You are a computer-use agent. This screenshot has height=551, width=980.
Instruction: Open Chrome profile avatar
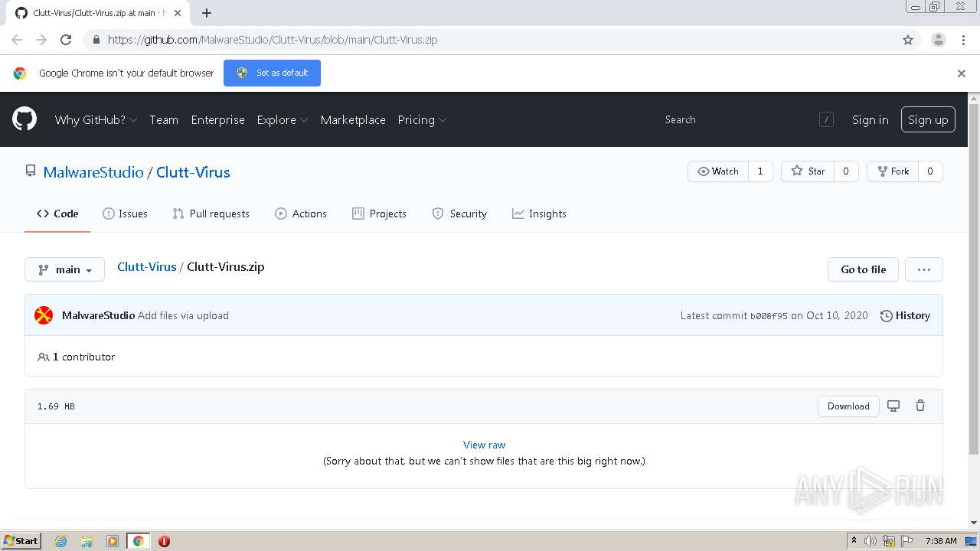[938, 40]
